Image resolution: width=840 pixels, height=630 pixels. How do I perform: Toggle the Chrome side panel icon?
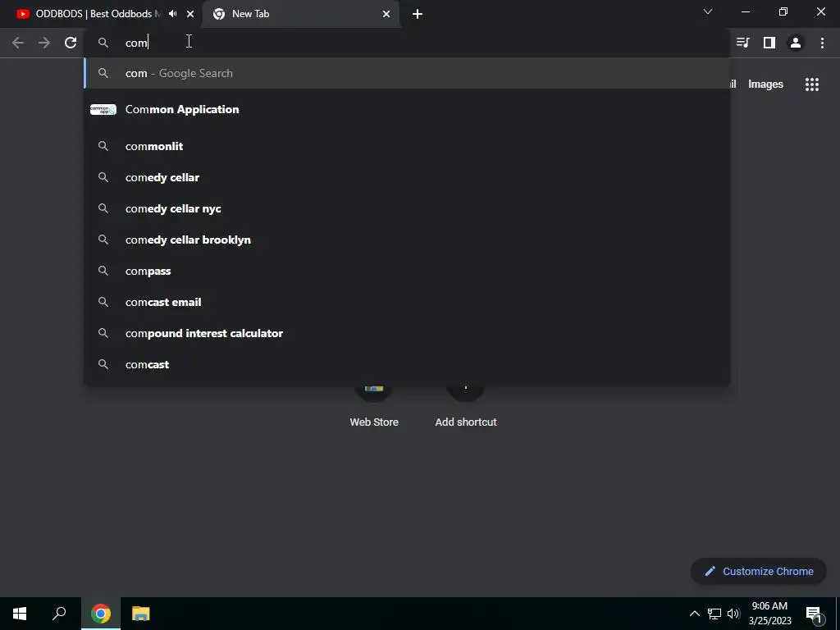769,43
